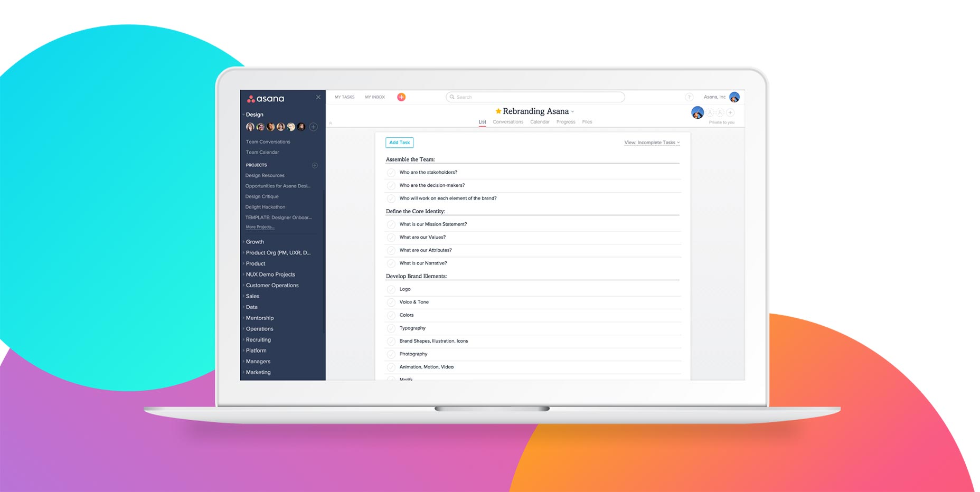Expand the Managers team
Image resolution: width=980 pixels, height=492 pixels.
(x=243, y=362)
